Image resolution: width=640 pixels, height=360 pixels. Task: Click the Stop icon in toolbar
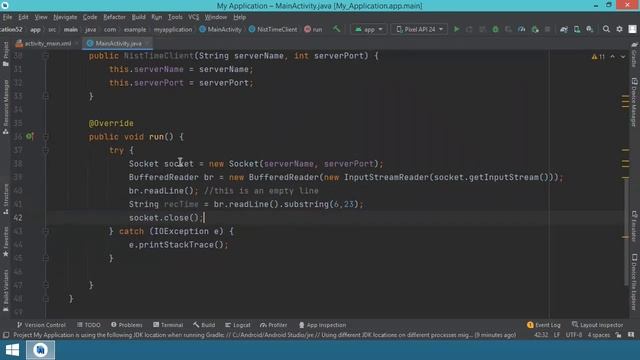point(548,29)
